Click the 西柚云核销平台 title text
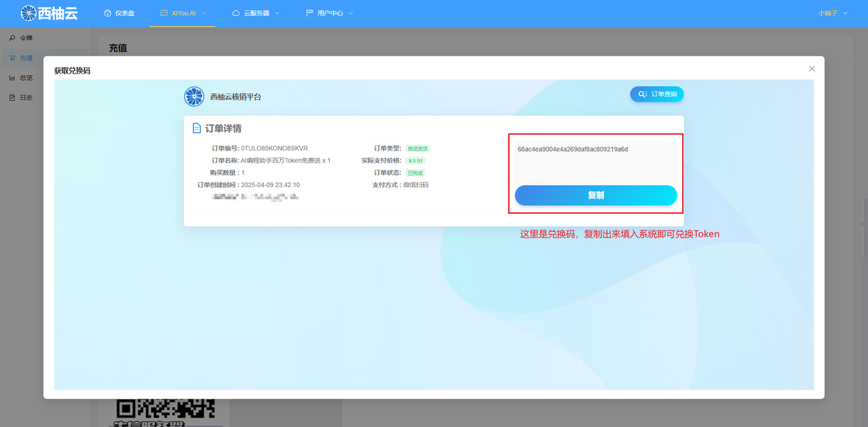Viewport: 868px width, 427px height. click(235, 97)
